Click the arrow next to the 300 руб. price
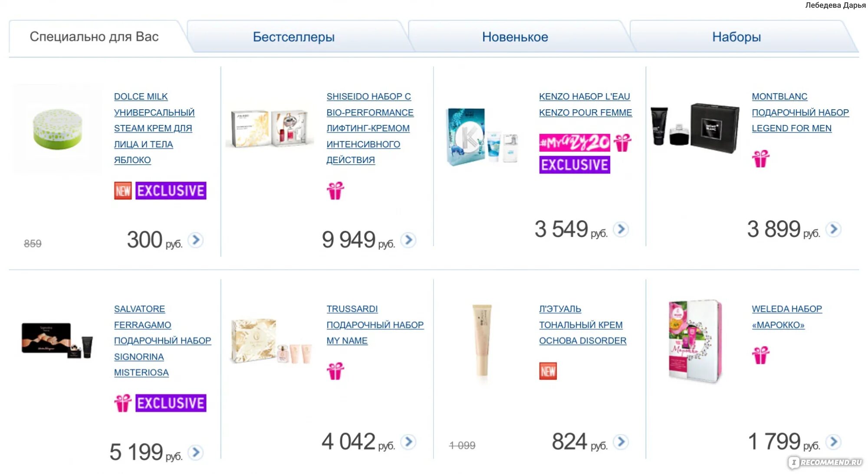This screenshot has width=868, height=474. click(x=196, y=240)
